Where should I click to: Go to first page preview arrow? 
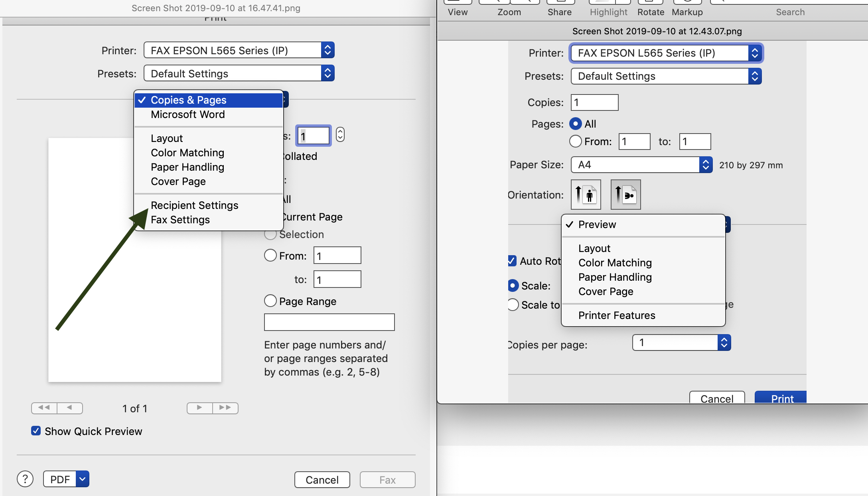(x=44, y=407)
